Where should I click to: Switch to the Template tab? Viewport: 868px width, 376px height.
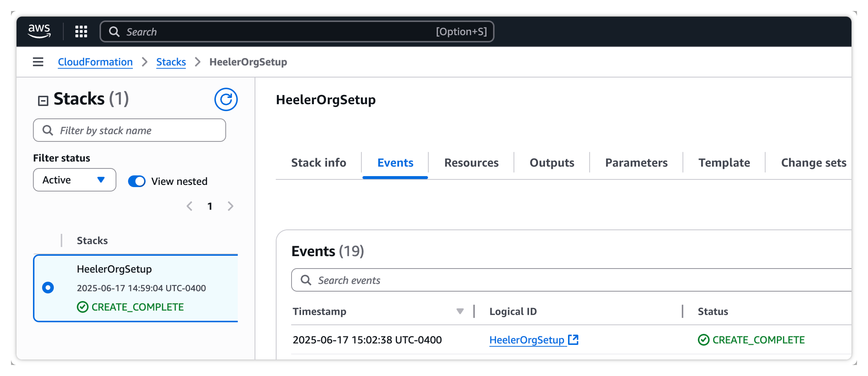pos(724,163)
